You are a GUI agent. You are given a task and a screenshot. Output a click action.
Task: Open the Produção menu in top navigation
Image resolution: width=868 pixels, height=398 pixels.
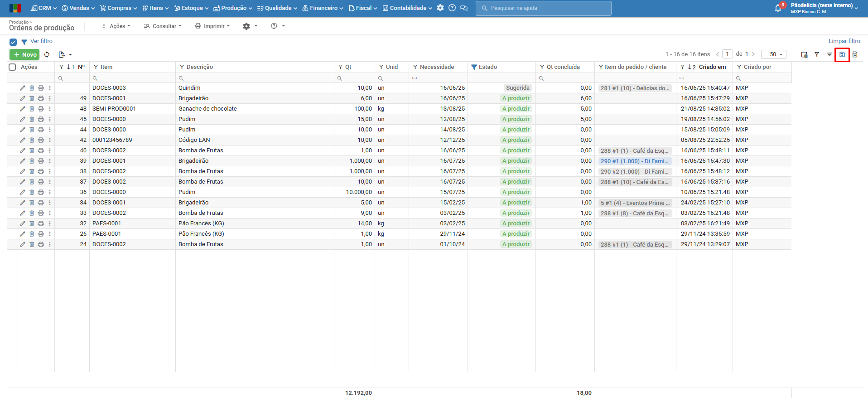(x=233, y=8)
